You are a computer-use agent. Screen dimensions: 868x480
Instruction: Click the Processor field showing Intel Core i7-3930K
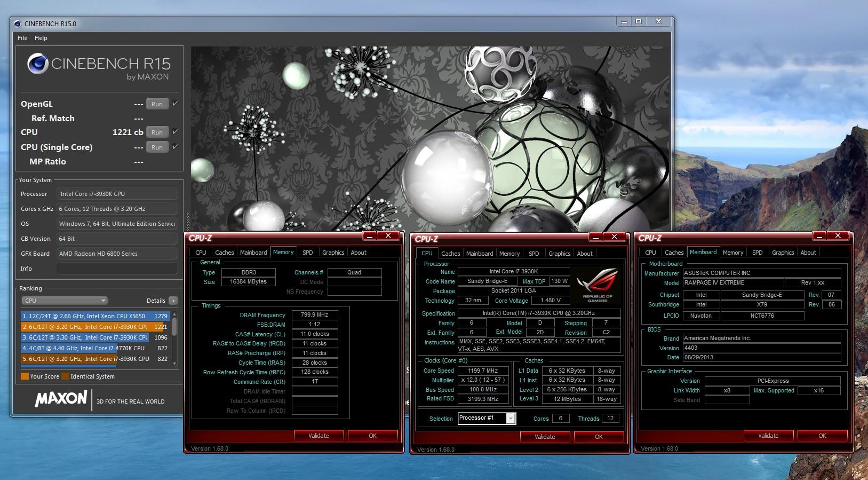117,194
